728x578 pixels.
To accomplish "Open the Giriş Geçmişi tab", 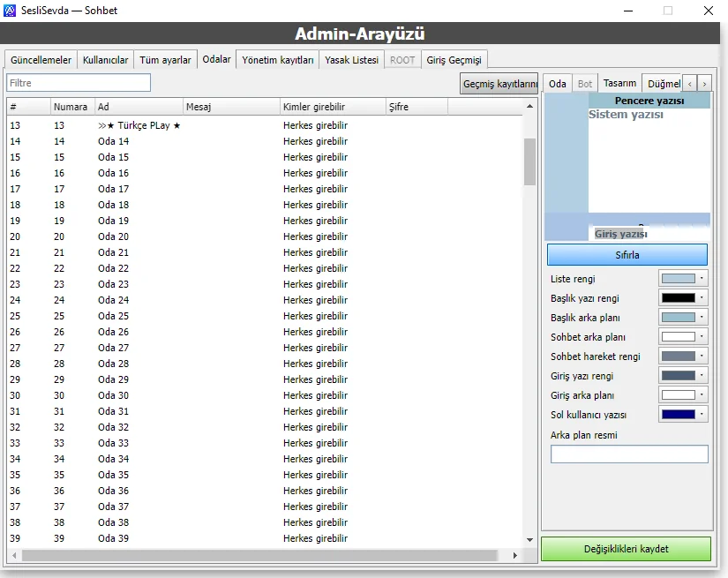I will click(x=454, y=60).
